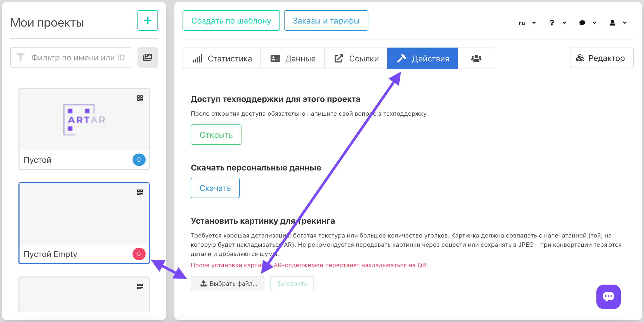Open the Ссылки tab

point(356,58)
